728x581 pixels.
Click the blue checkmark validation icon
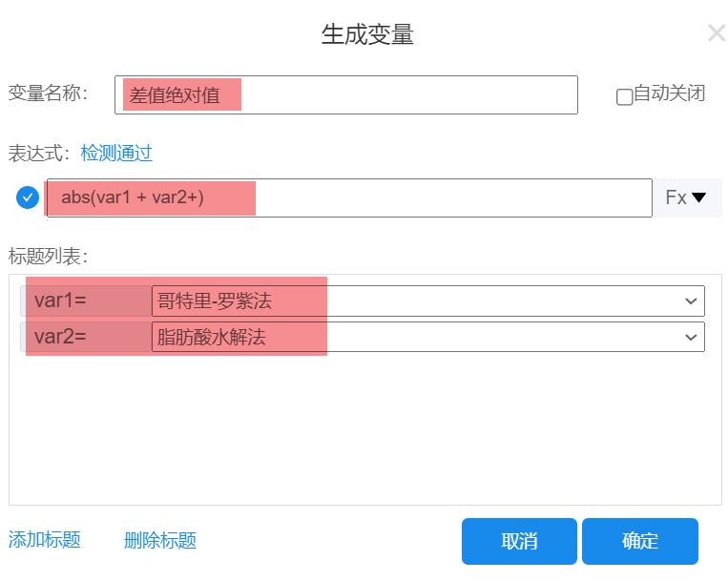28,197
